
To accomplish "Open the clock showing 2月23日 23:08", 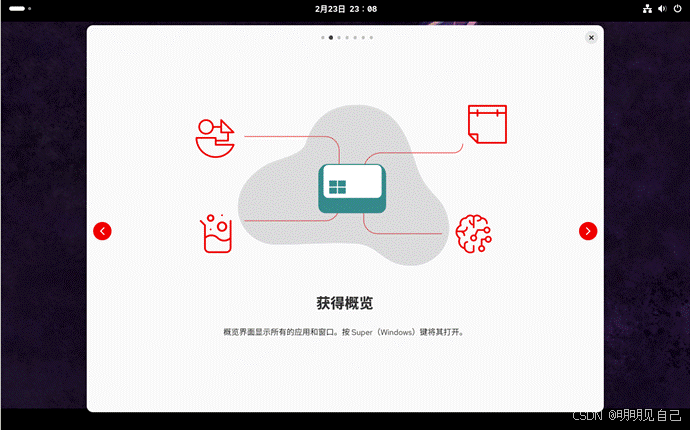I will click(x=346, y=9).
